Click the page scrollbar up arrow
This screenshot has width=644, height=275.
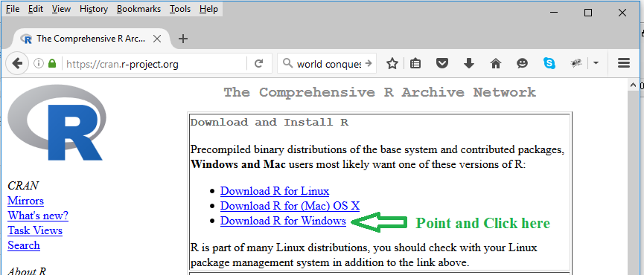pos(634,85)
